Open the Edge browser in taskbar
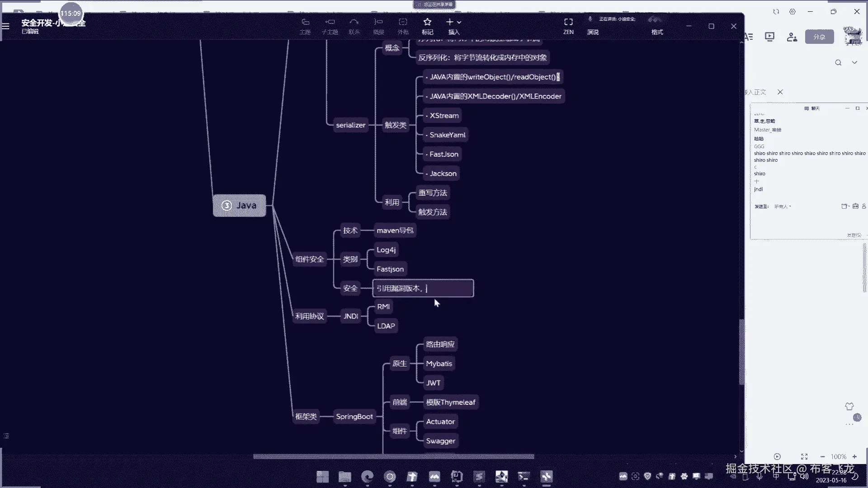The height and width of the screenshot is (488, 868). 368,476
